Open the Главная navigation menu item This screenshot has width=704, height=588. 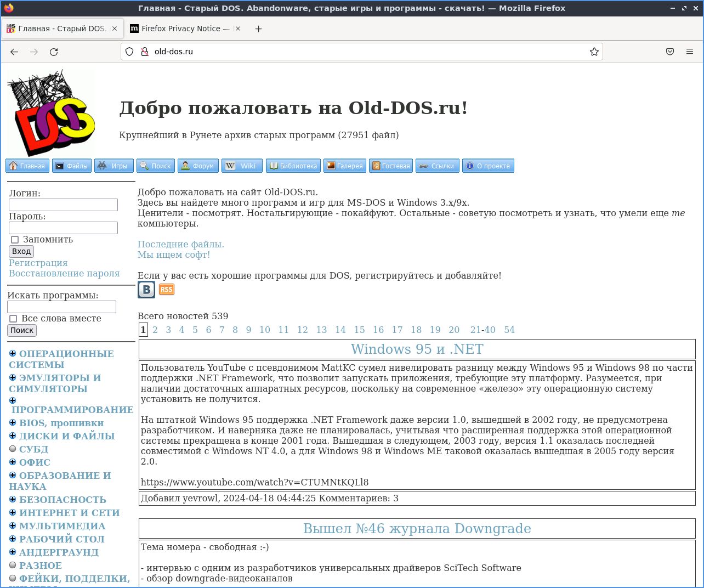(x=27, y=166)
